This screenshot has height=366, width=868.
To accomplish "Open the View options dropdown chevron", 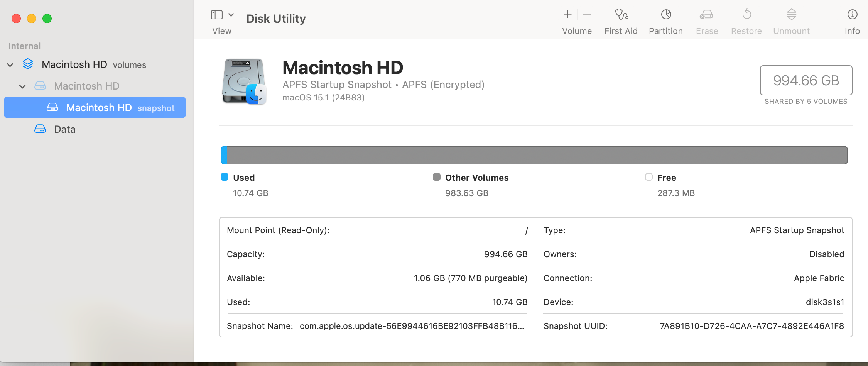I will click(x=231, y=15).
